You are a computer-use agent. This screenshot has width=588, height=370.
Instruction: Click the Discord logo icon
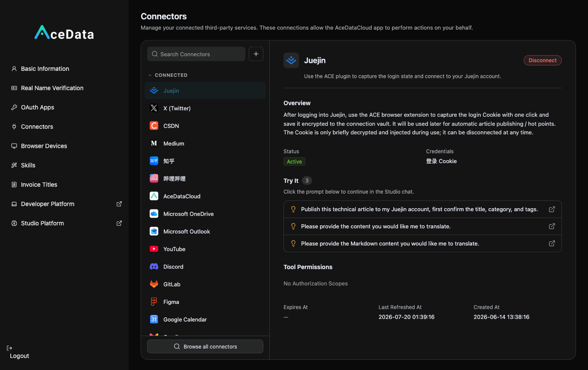pyautogui.click(x=154, y=267)
